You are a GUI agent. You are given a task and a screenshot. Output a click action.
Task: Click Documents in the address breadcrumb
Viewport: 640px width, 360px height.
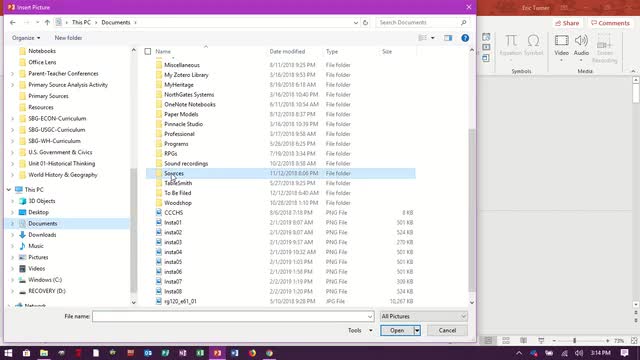pyautogui.click(x=116, y=22)
